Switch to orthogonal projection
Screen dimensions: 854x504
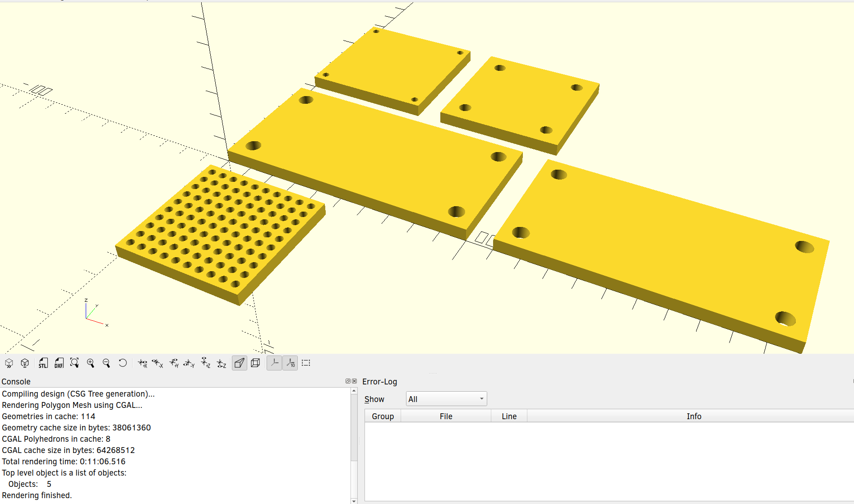(255, 363)
